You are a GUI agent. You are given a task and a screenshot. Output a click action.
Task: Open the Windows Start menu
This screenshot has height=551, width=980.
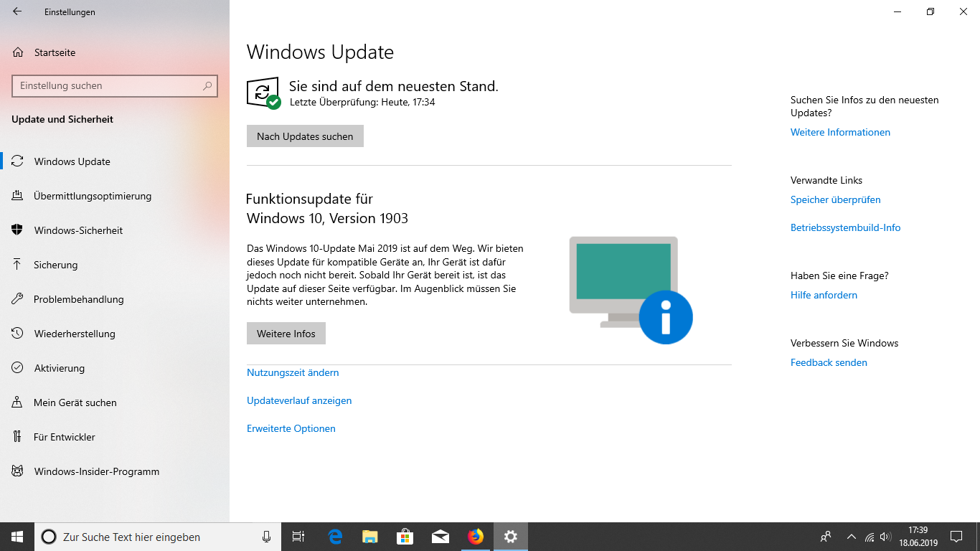[x=17, y=537]
